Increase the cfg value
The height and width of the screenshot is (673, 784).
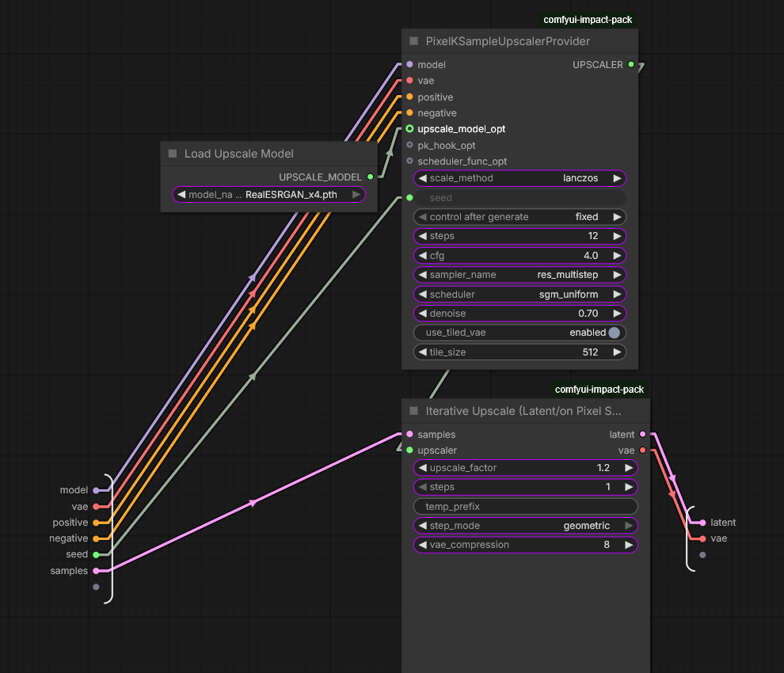[x=617, y=256]
